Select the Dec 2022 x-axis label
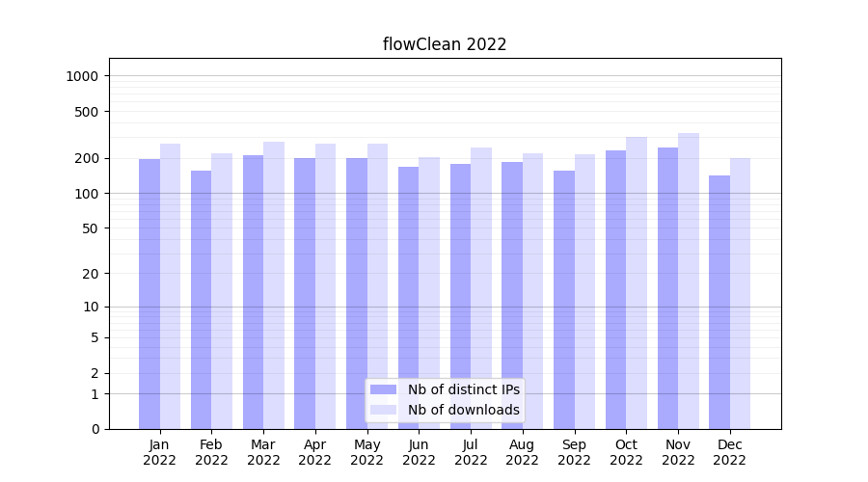 (x=729, y=452)
